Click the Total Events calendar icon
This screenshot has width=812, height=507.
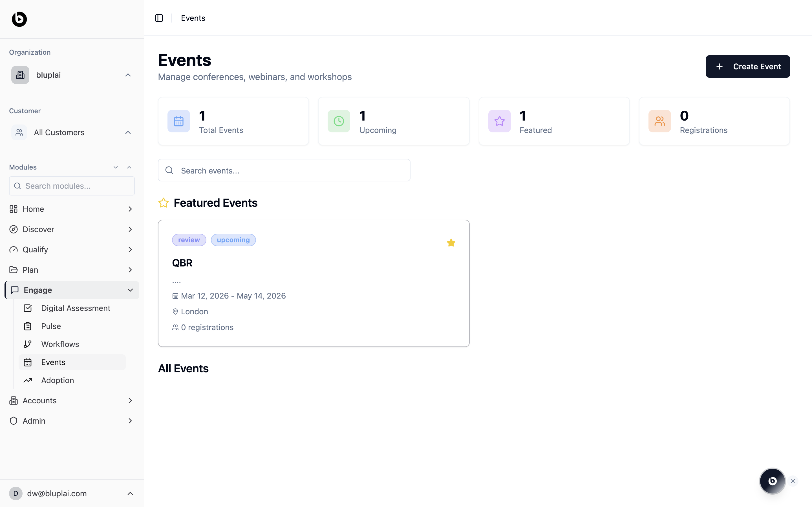click(x=178, y=121)
